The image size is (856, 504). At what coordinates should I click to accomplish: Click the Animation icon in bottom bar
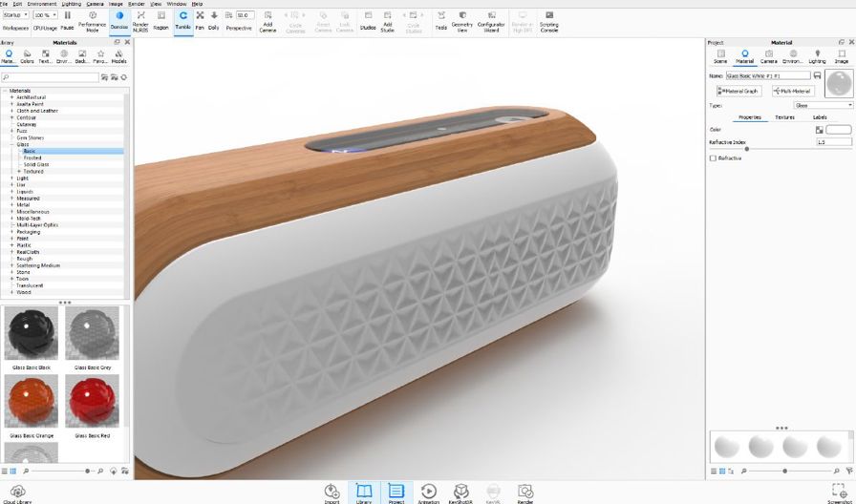click(428, 492)
